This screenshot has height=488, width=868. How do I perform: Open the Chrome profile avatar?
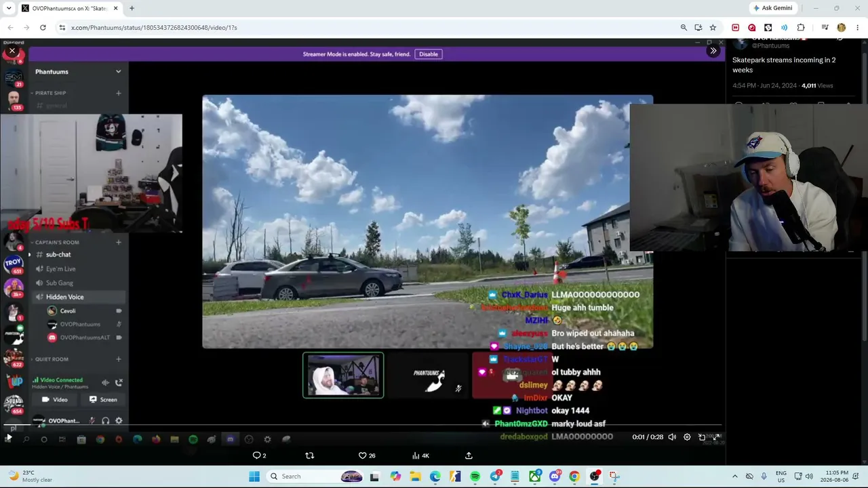pos(842,28)
